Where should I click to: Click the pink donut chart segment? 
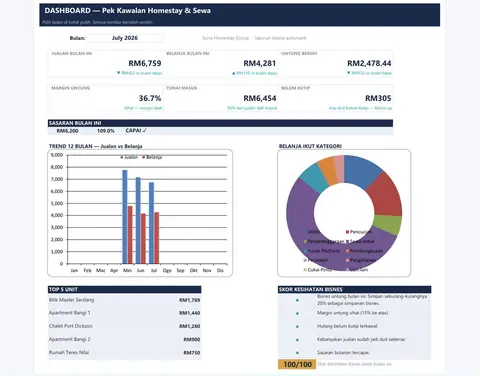(339, 168)
